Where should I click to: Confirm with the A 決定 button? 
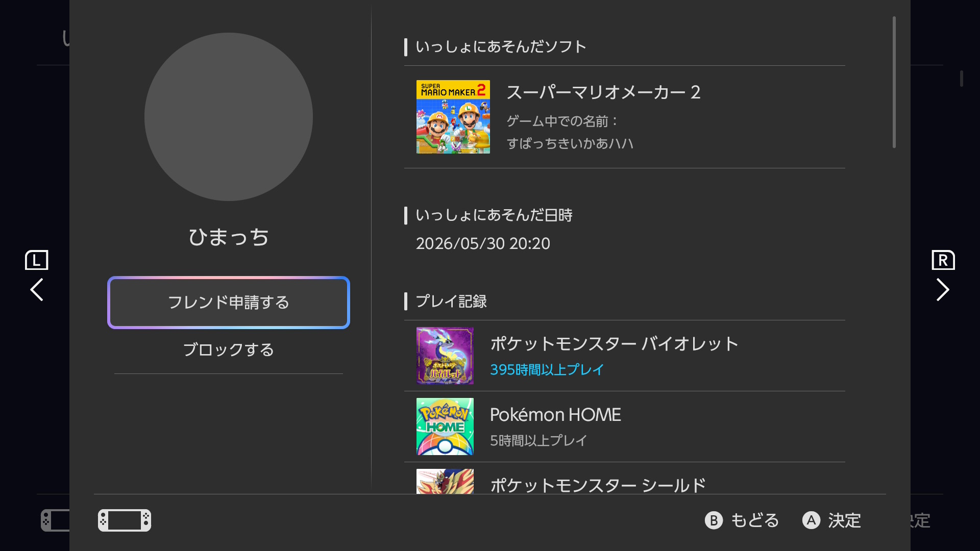[831, 520]
